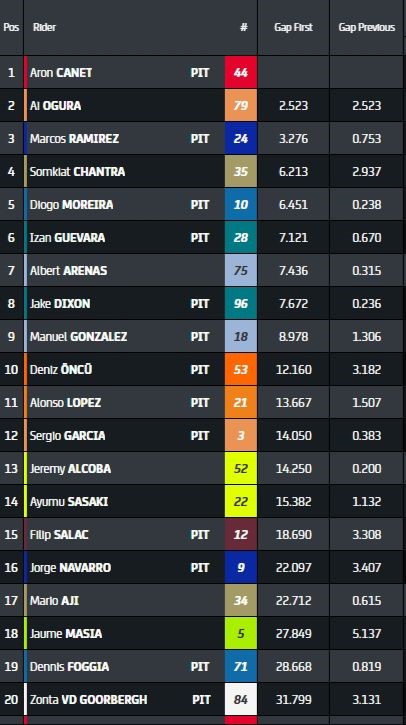The image size is (406, 725).
Task: Select the Pos column header
Action: pyautogui.click(x=11, y=27)
